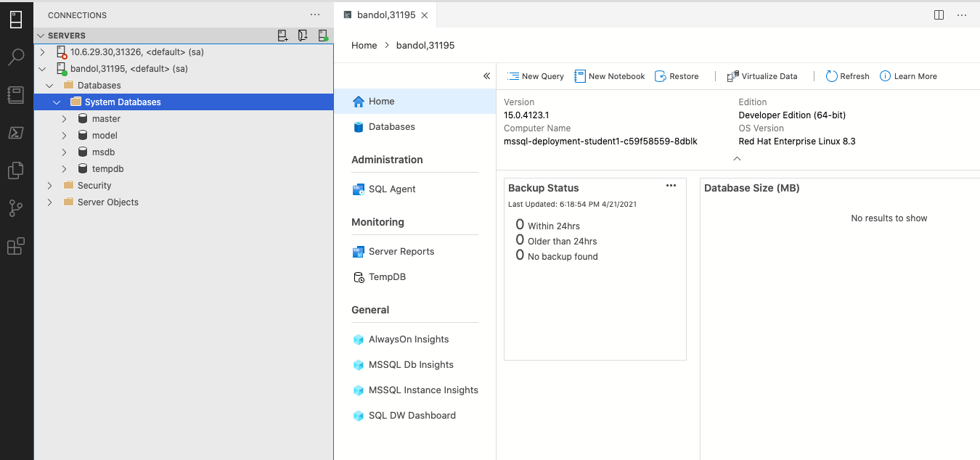Split the editor with the layout icon
980x460 pixels.
(x=939, y=15)
